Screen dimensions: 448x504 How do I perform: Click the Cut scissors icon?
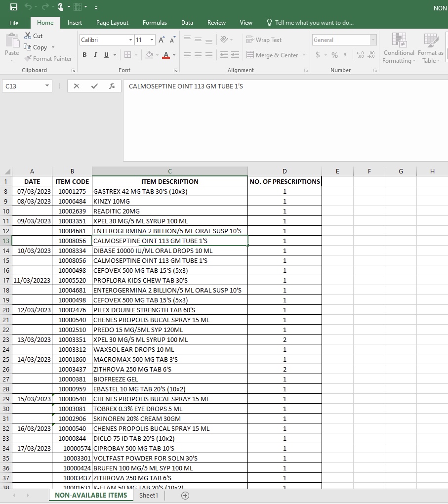point(28,36)
